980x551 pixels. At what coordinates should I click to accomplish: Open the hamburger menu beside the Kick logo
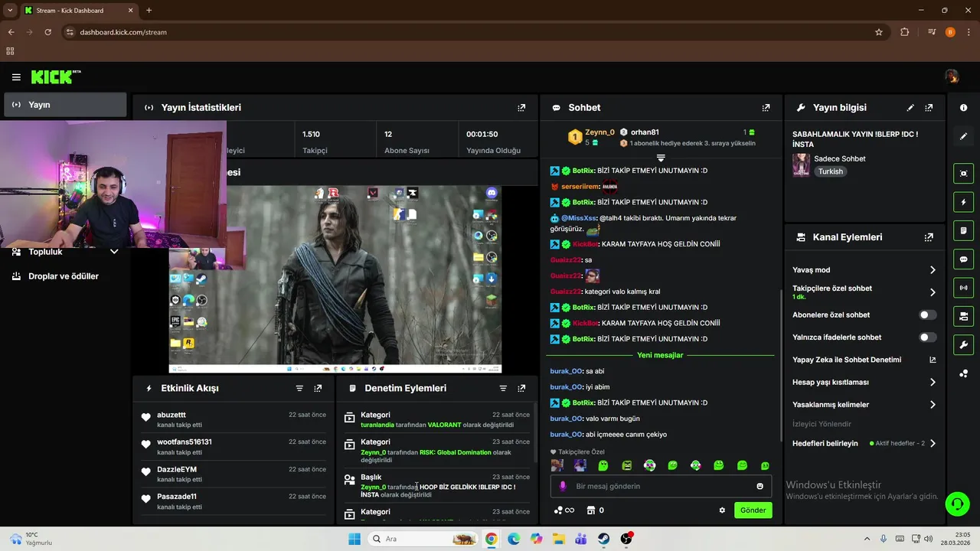(16, 77)
